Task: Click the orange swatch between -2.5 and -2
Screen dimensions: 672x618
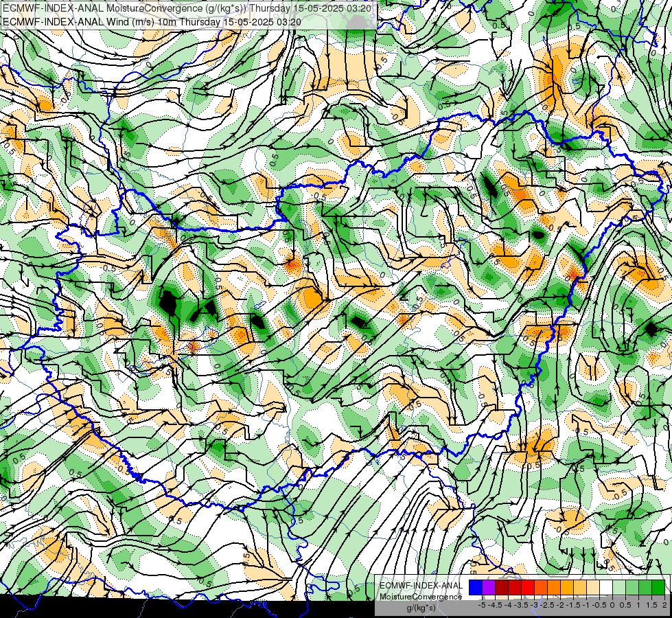Action: pos(554,587)
